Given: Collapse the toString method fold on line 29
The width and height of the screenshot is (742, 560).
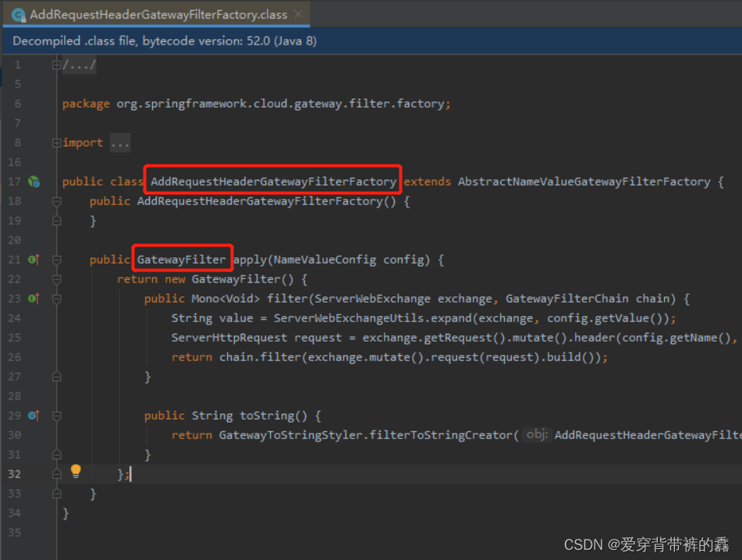Looking at the screenshot, I should coord(57,416).
